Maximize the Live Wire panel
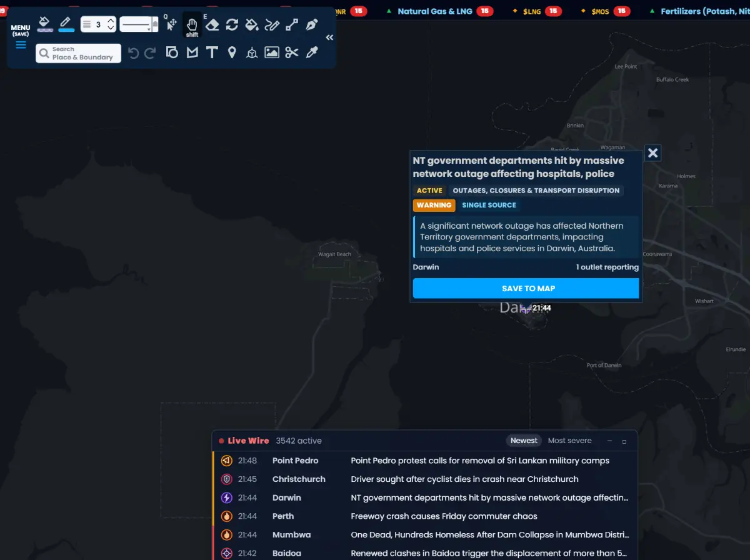Image resolution: width=750 pixels, height=560 pixels. [x=624, y=441]
